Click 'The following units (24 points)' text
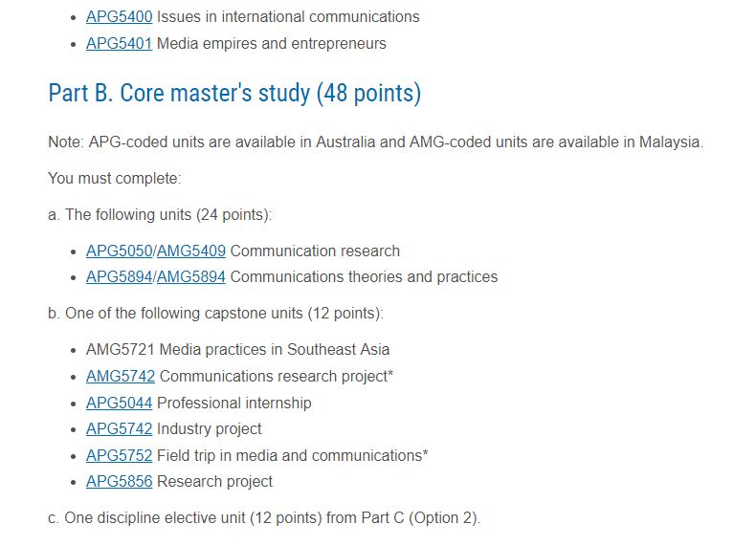The height and width of the screenshot is (546, 756). [160, 214]
